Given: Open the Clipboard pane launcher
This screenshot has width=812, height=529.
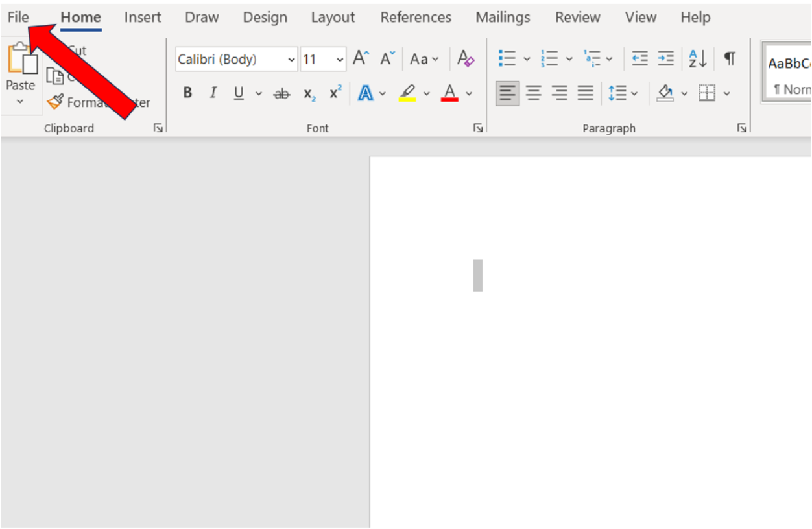Looking at the screenshot, I should click(158, 128).
